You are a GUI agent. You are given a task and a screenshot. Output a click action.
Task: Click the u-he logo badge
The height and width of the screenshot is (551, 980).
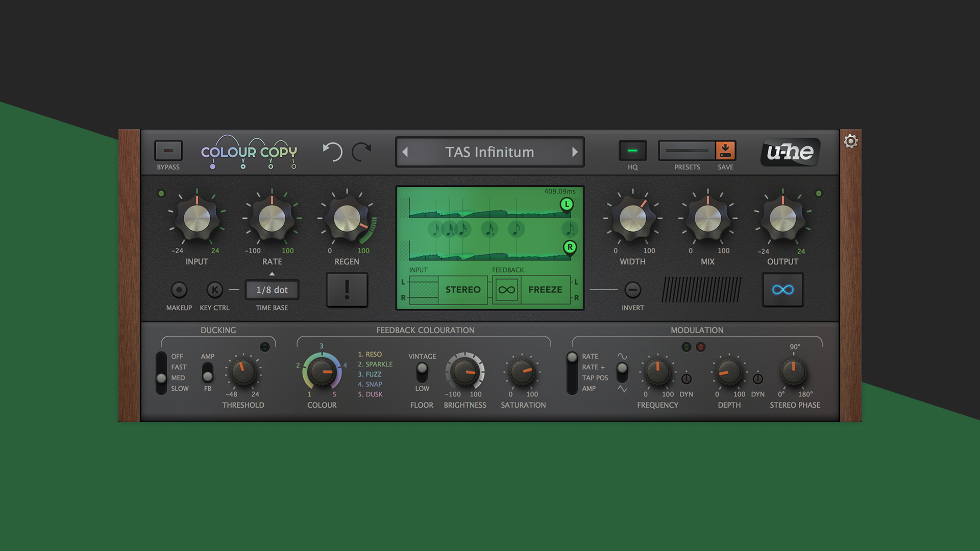(790, 152)
